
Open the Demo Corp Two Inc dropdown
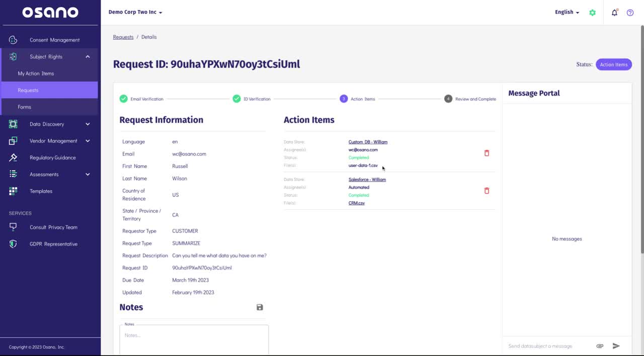(x=135, y=12)
